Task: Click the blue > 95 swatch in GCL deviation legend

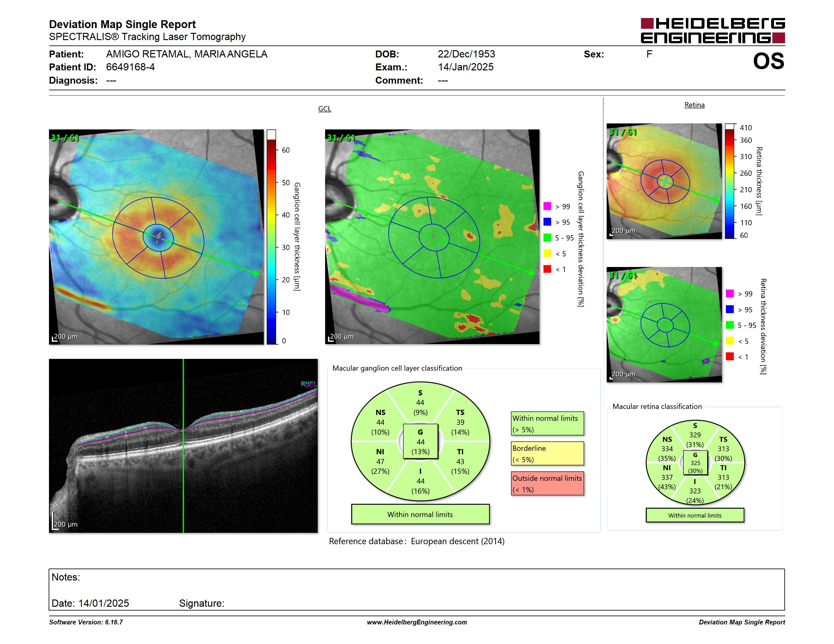Action: [547, 222]
